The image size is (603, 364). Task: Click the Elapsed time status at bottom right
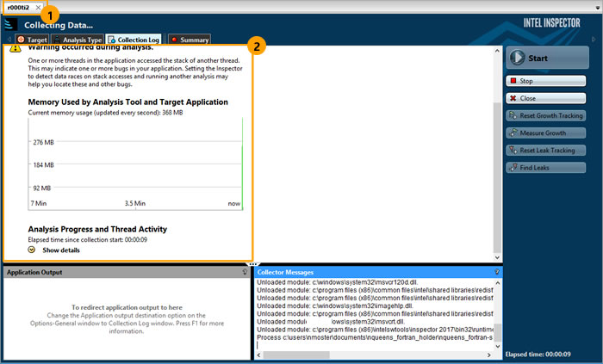click(x=538, y=354)
